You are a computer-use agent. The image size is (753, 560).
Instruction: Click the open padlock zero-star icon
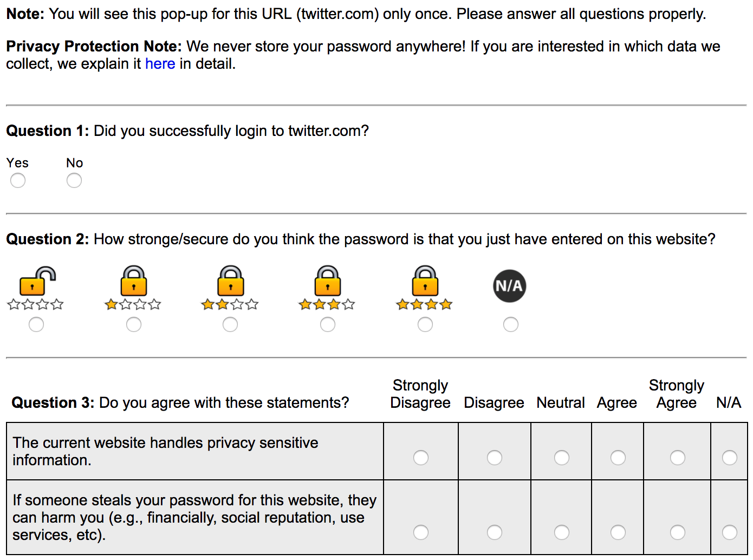(x=35, y=288)
